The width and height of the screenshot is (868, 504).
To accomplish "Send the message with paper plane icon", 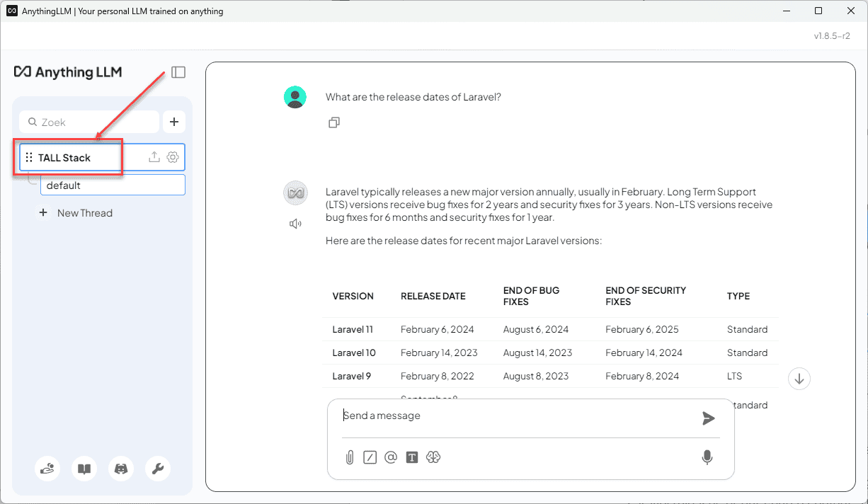I will tap(708, 418).
